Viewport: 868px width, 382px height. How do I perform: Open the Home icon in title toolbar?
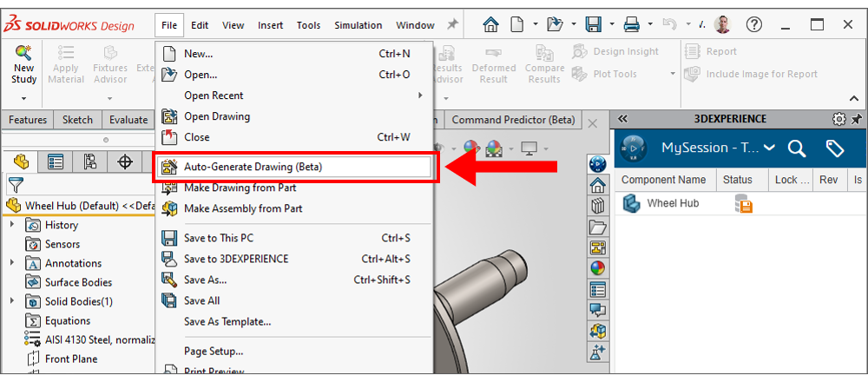[x=490, y=24]
